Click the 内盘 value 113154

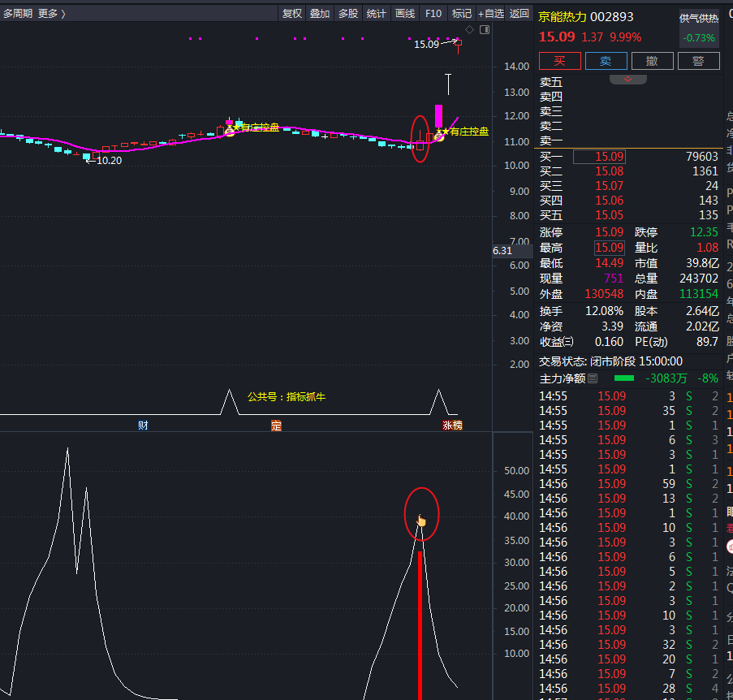coord(699,294)
